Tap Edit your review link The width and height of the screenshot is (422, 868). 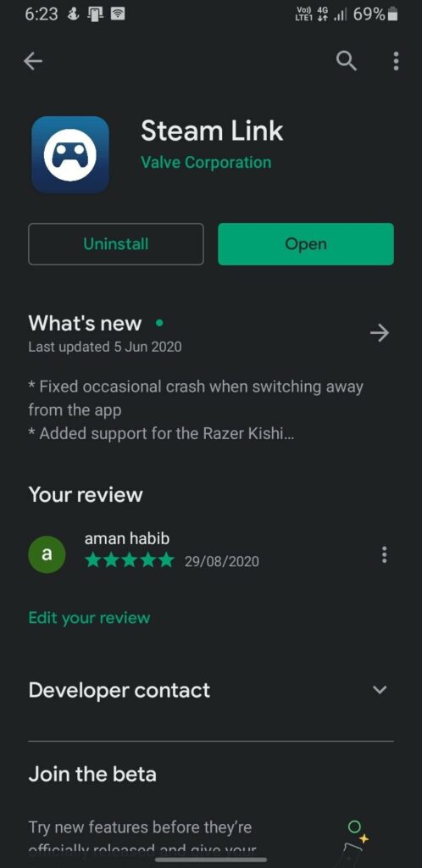[x=89, y=618]
